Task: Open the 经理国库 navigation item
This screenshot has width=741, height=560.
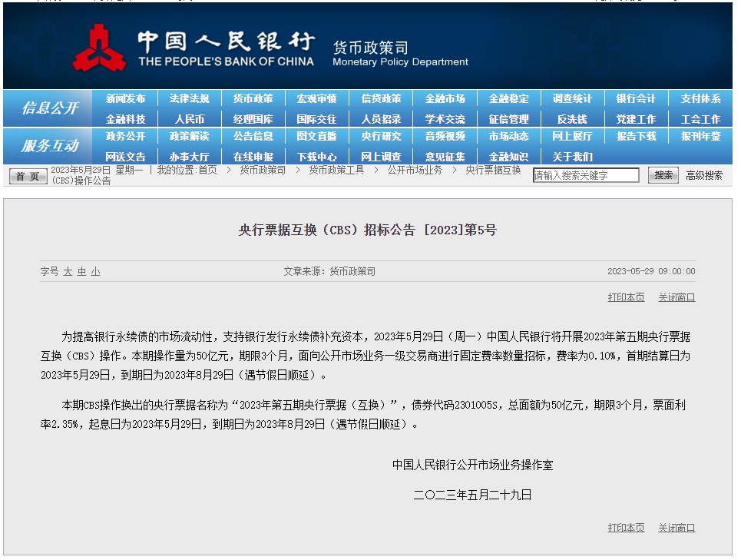Action: tap(253, 119)
